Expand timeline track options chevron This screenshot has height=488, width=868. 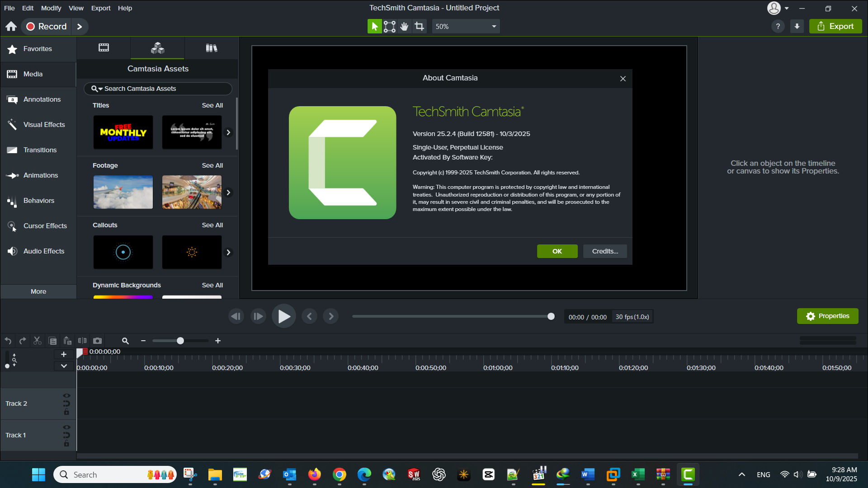64,366
